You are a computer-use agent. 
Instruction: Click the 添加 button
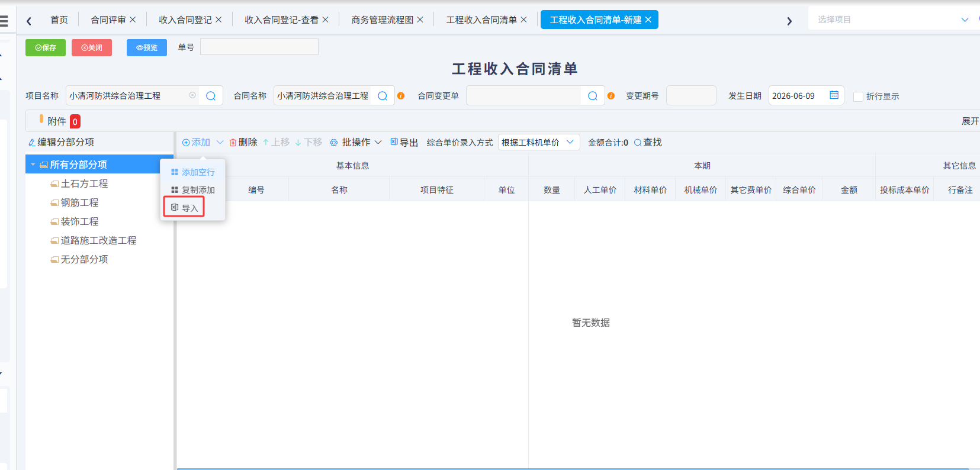pos(197,142)
